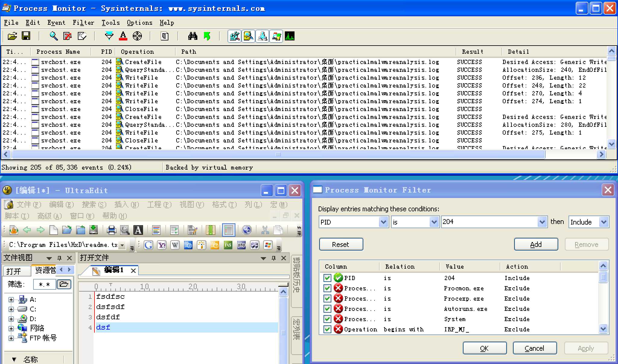Click the Add button in Filter dialog
Image resolution: width=618 pixels, height=364 pixels.
(536, 244)
